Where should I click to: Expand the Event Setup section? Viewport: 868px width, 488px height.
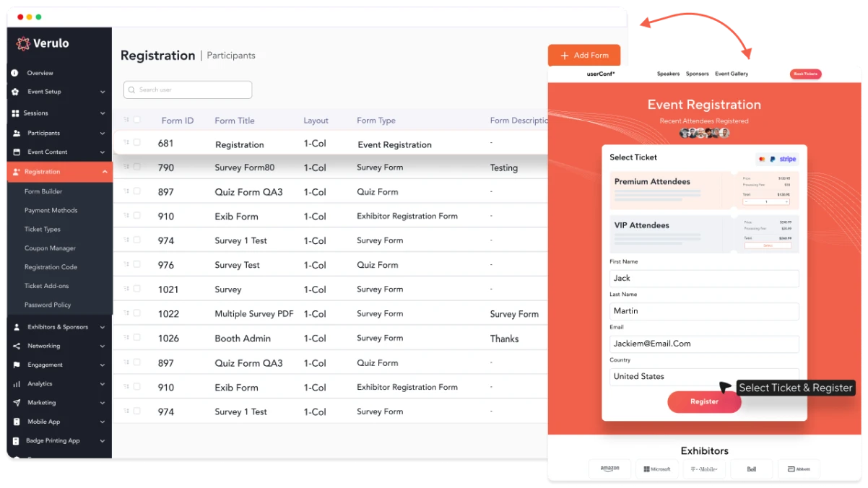click(x=103, y=92)
